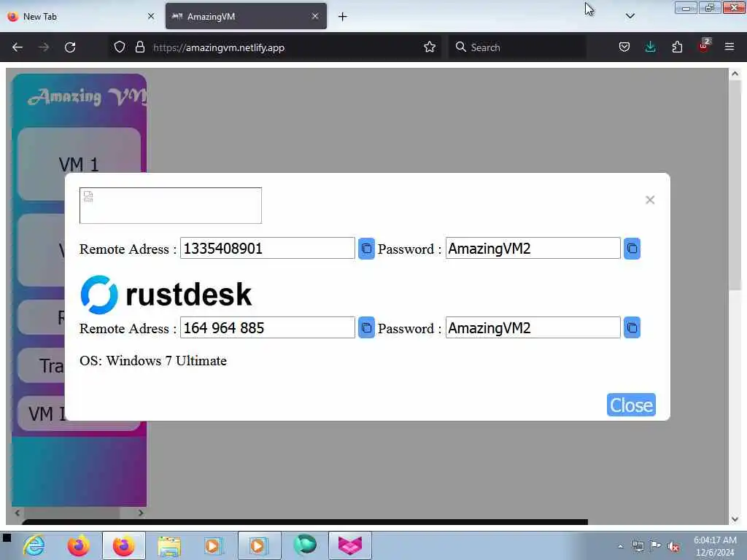Image resolution: width=747 pixels, height=560 pixels.
Task: Bookmark this page with the star icon
Action: (x=429, y=47)
